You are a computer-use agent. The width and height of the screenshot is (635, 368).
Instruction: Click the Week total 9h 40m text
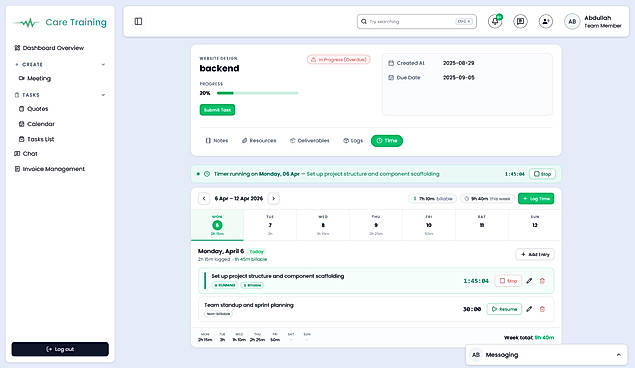[x=529, y=338]
